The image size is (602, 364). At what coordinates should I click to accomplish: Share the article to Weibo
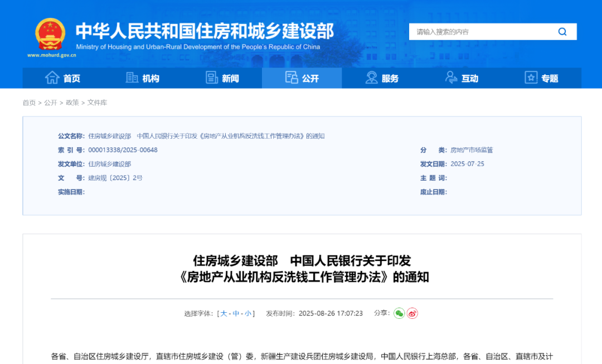(412, 313)
